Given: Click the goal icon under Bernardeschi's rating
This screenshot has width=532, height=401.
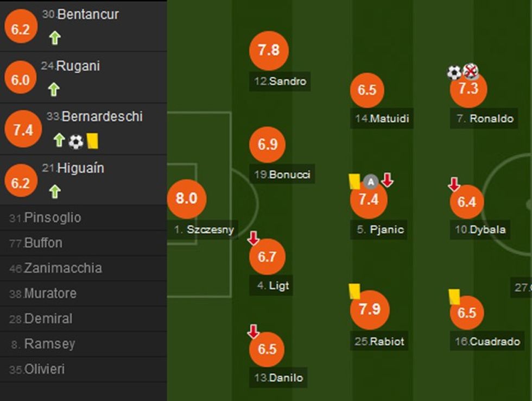Looking at the screenshot, I should (x=75, y=140).
